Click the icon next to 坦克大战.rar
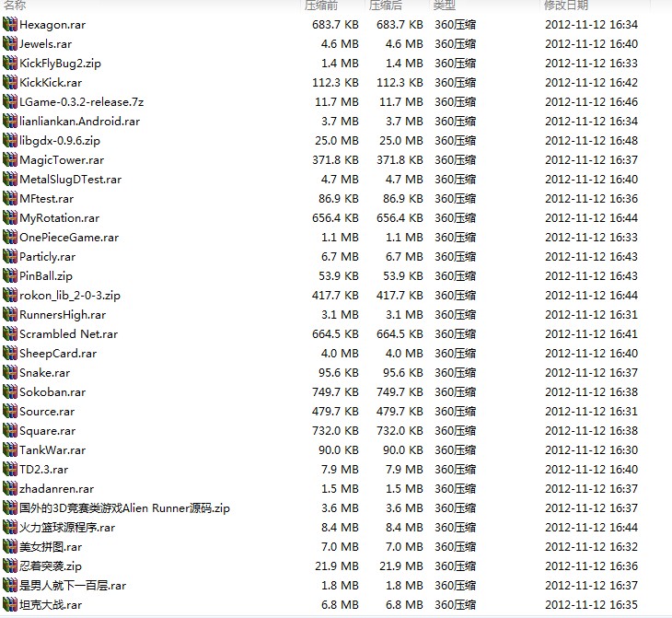Image resolution: width=672 pixels, height=618 pixels. click(10, 604)
